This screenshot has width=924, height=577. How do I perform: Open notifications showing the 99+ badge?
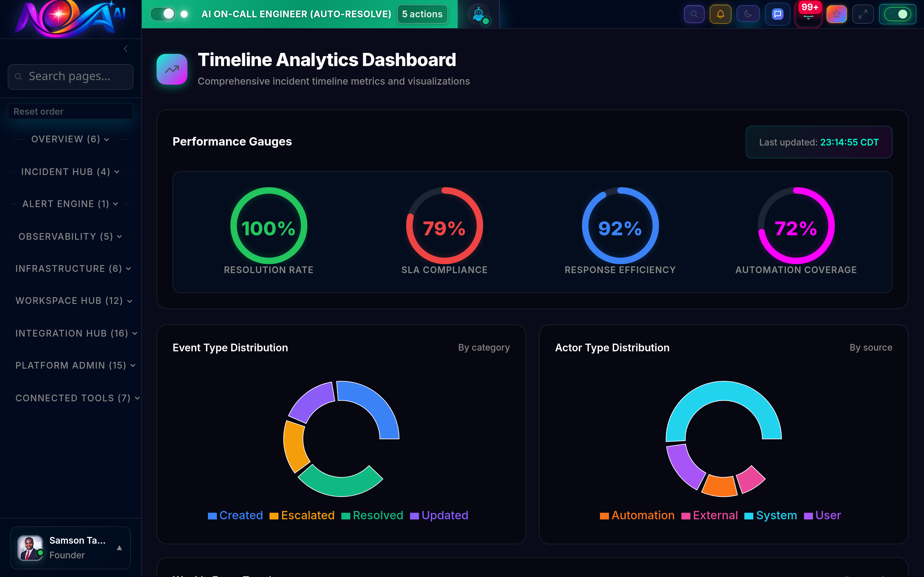pyautogui.click(x=809, y=15)
